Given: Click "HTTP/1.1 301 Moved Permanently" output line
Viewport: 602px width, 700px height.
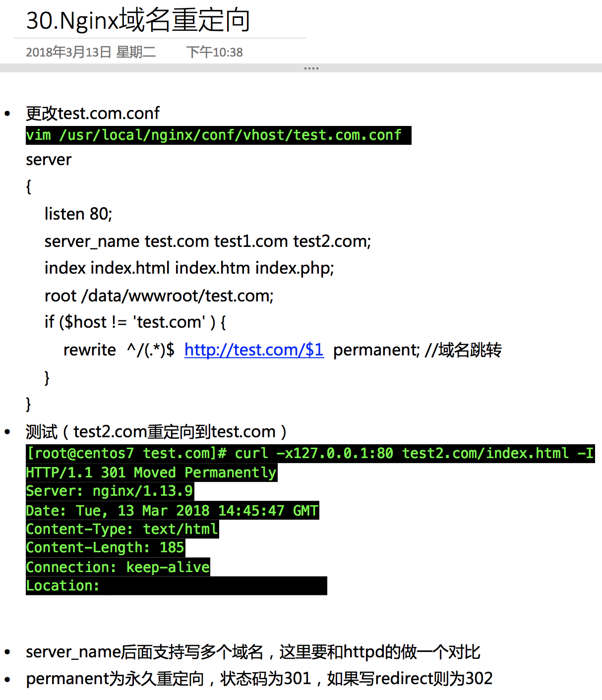Looking at the screenshot, I should pyautogui.click(x=152, y=472).
